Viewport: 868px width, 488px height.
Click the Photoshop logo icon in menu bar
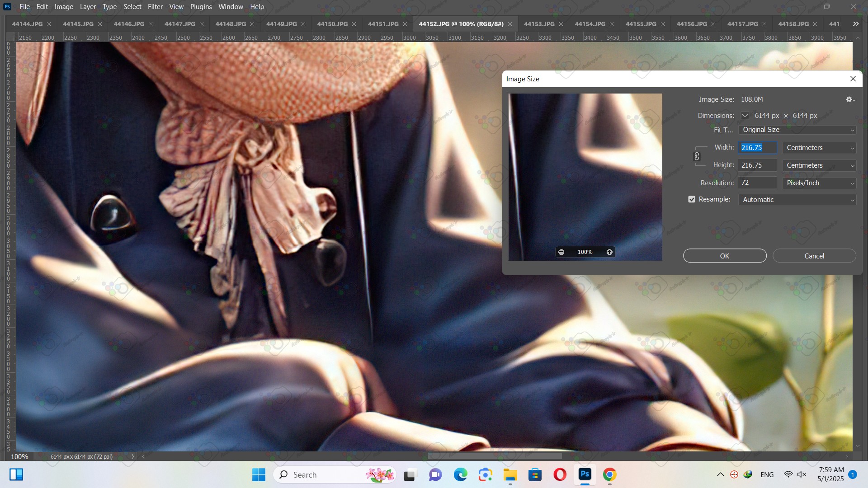(7, 7)
